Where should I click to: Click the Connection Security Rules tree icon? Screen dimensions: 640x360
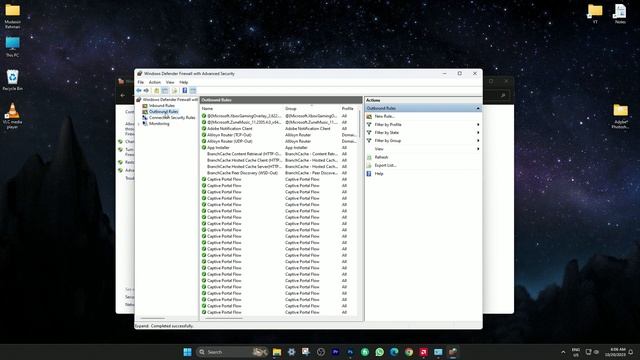(x=145, y=118)
